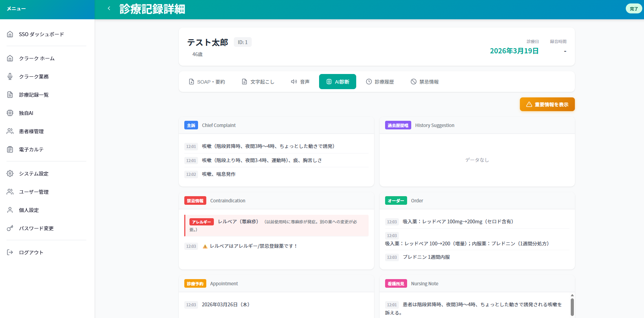Click the 完了 button

634,8
